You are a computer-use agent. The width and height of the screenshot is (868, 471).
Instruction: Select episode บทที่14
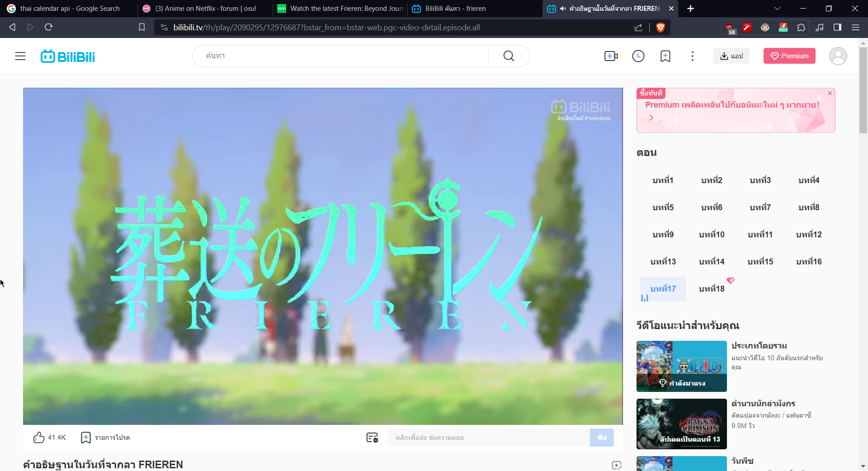coord(712,262)
